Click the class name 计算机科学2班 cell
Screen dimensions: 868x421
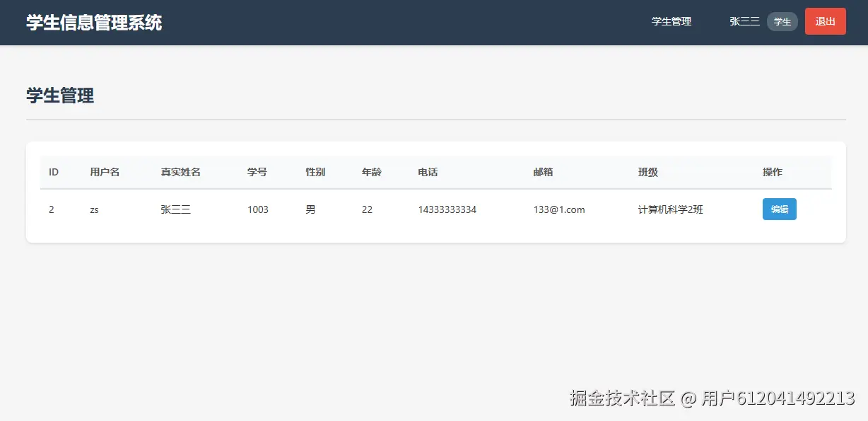coord(671,209)
